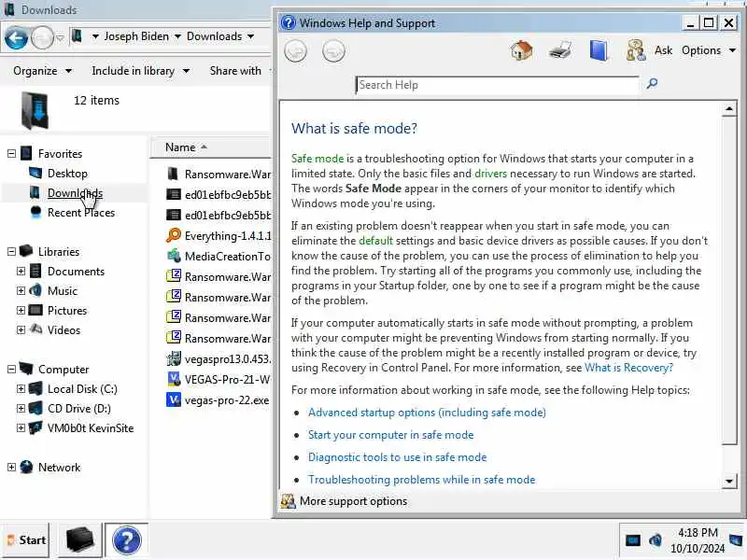This screenshot has width=747, height=560.
Task: Collapse the Computer tree node
Action: point(11,369)
